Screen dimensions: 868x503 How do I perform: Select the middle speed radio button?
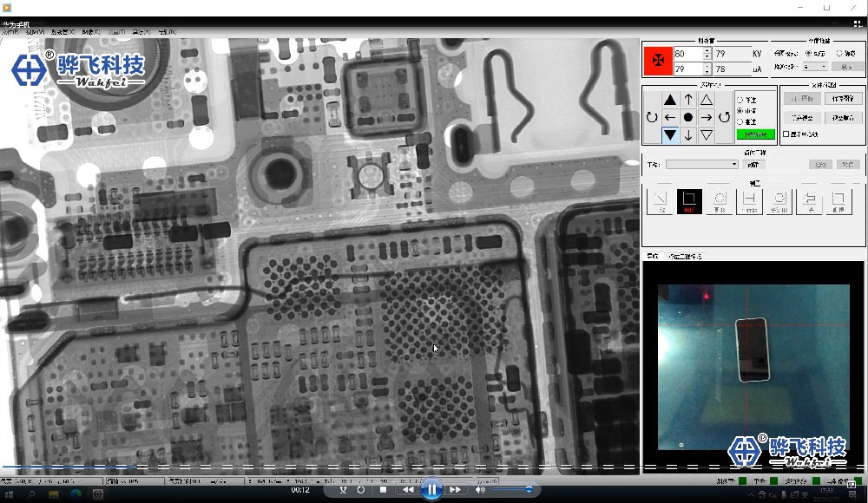click(740, 111)
